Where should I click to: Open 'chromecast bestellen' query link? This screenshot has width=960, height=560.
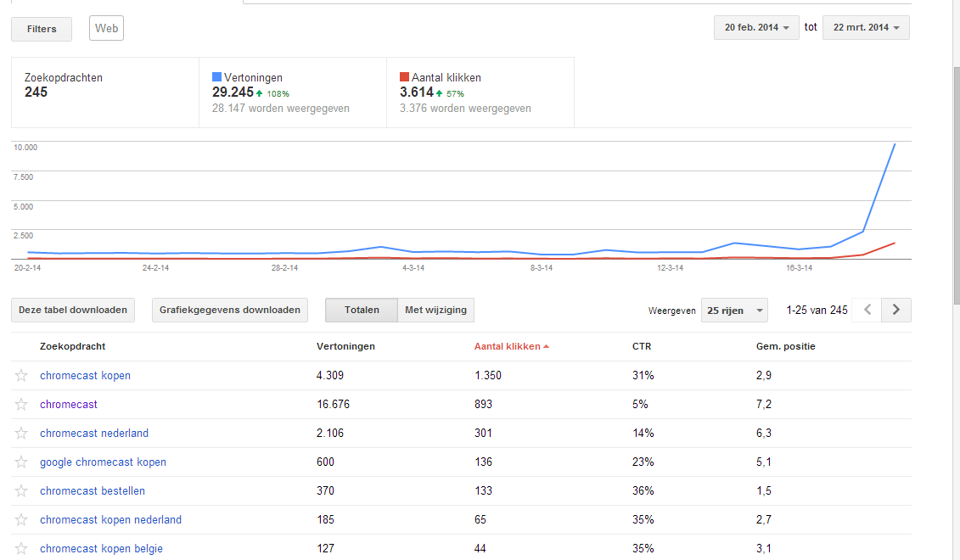(x=93, y=490)
